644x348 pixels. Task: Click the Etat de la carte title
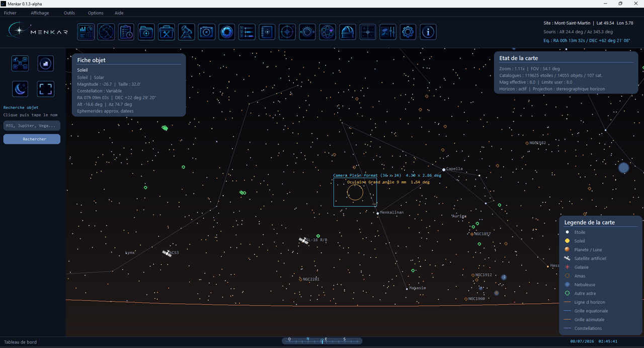tap(518, 58)
